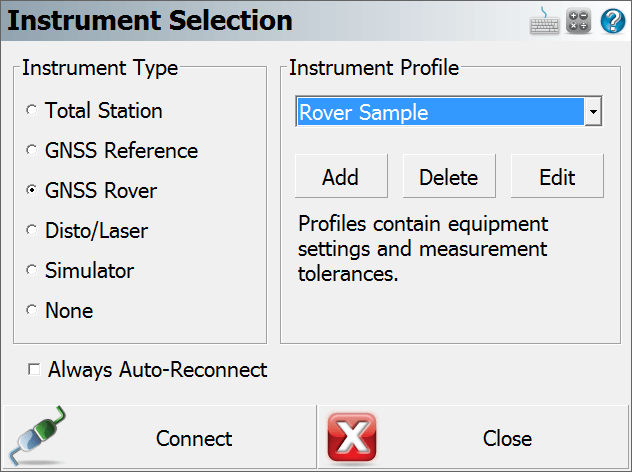
Task: Expand the Instrument Profile dropdown arrow
Action: [x=593, y=112]
